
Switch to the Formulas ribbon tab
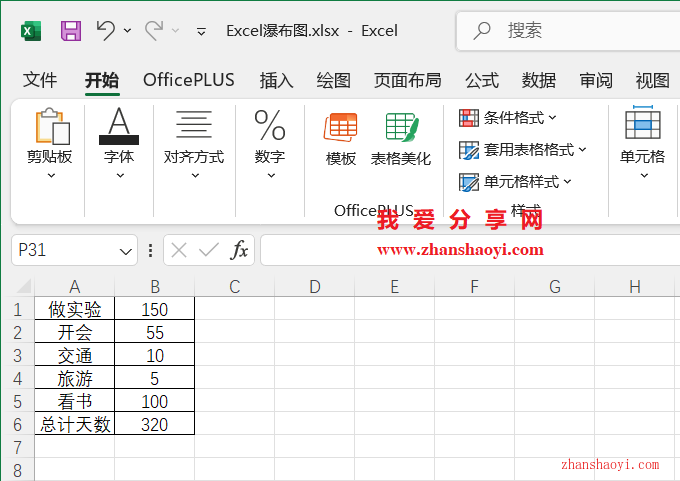(481, 81)
